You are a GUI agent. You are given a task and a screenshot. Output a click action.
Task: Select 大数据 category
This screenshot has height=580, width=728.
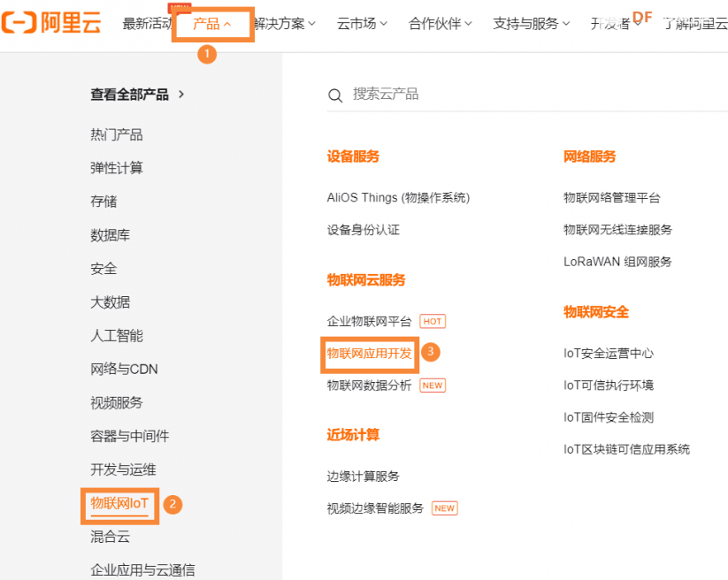point(110,302)
